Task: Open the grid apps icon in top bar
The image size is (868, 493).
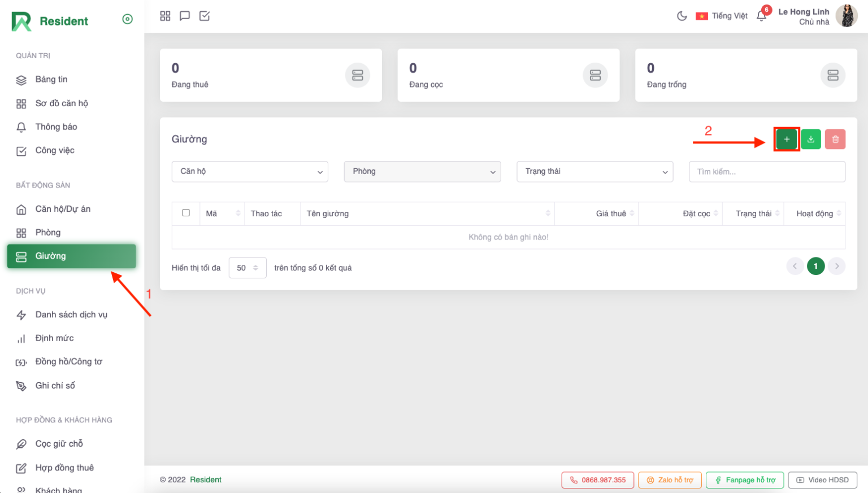Action: 165,16
